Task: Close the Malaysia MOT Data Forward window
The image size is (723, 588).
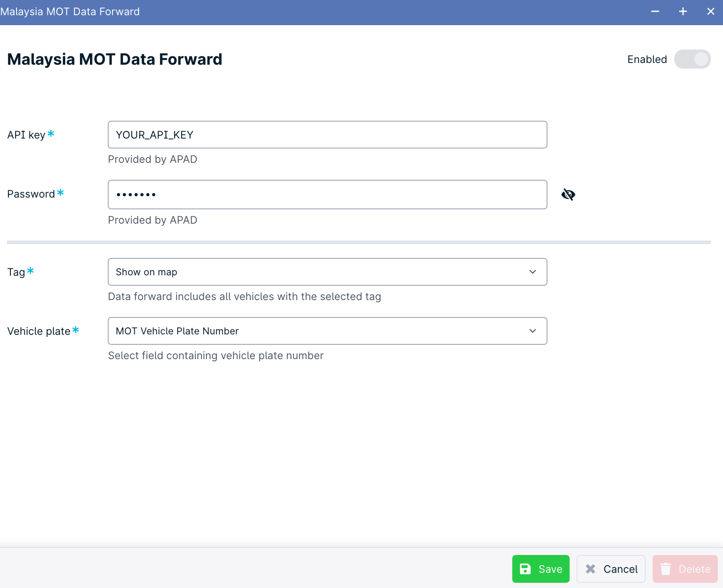Action: click(x=711, y=12)
